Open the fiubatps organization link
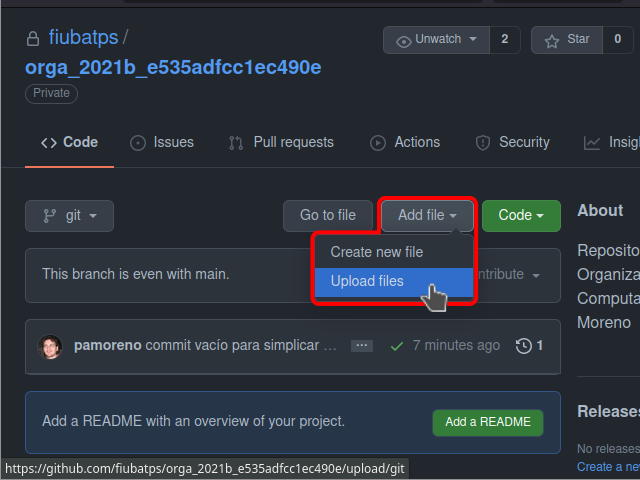640x480 pixels. [x=83, y=38]
